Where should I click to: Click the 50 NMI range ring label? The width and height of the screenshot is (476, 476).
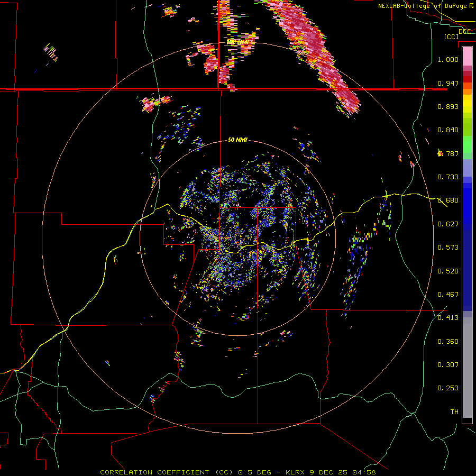237,140
